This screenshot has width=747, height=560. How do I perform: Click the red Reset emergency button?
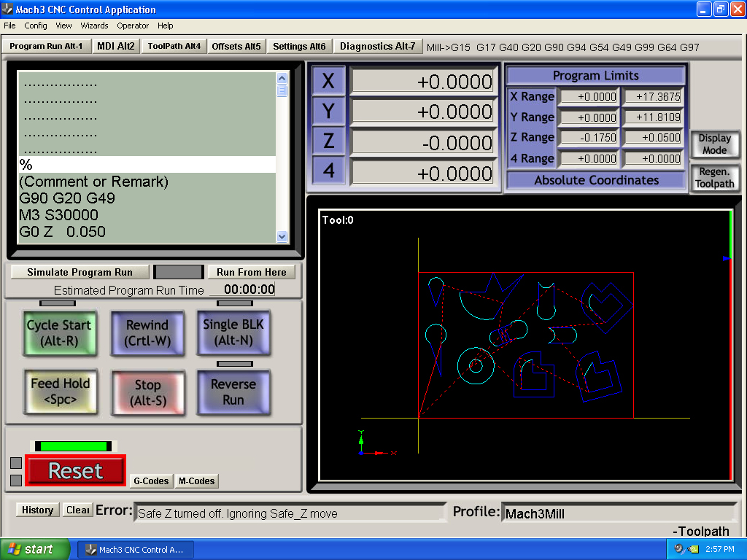[x=76, y=471]
